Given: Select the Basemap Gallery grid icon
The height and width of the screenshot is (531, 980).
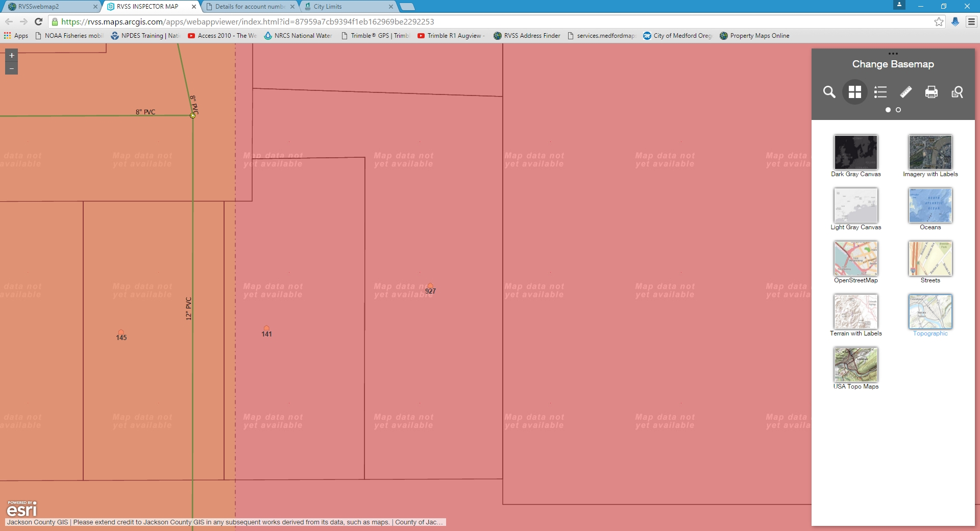Looking at the screenshot, I should 854,92.
